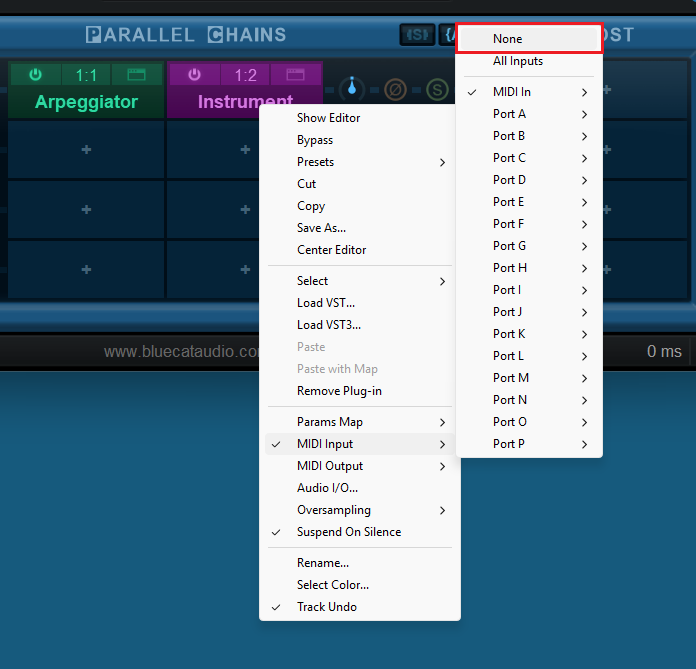The height and width of the screenshot is (669, 696).
Task: Choose Remove Plug-in entry
Action: (360, 391)
